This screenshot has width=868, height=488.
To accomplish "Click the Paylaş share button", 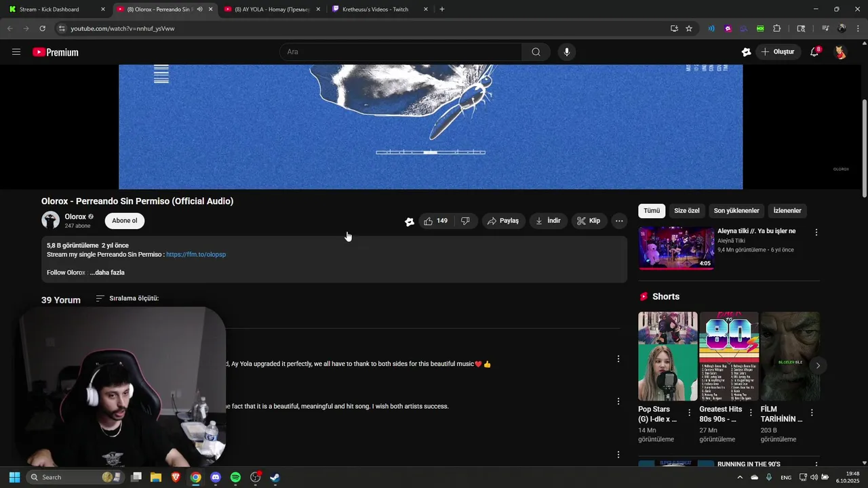I will click(x=503, y=221).
